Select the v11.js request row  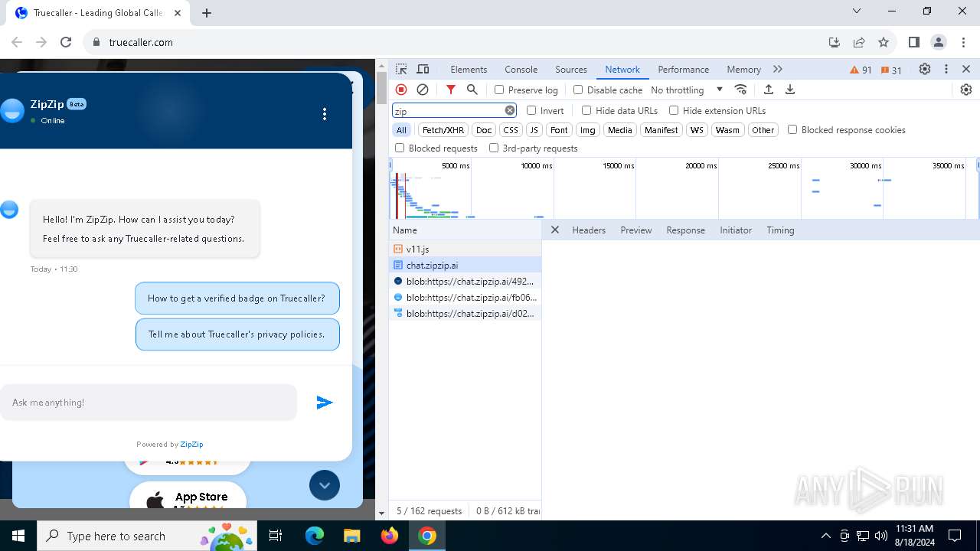tap(465, 249)
